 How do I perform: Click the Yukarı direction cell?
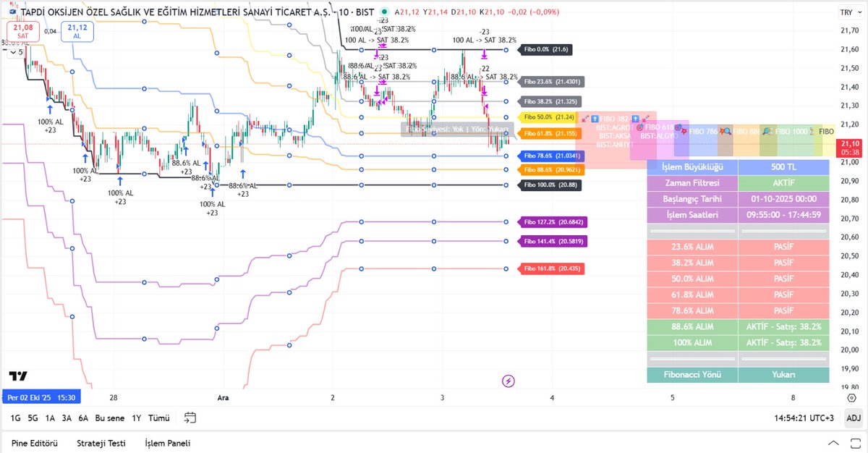coord(784,375)
